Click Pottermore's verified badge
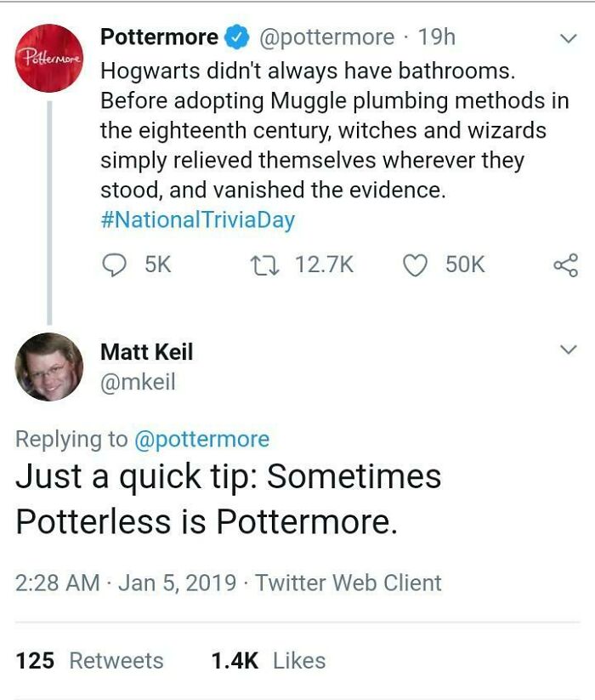The height and width of the screenshot is (700, 595). click(x=236, y=37)
